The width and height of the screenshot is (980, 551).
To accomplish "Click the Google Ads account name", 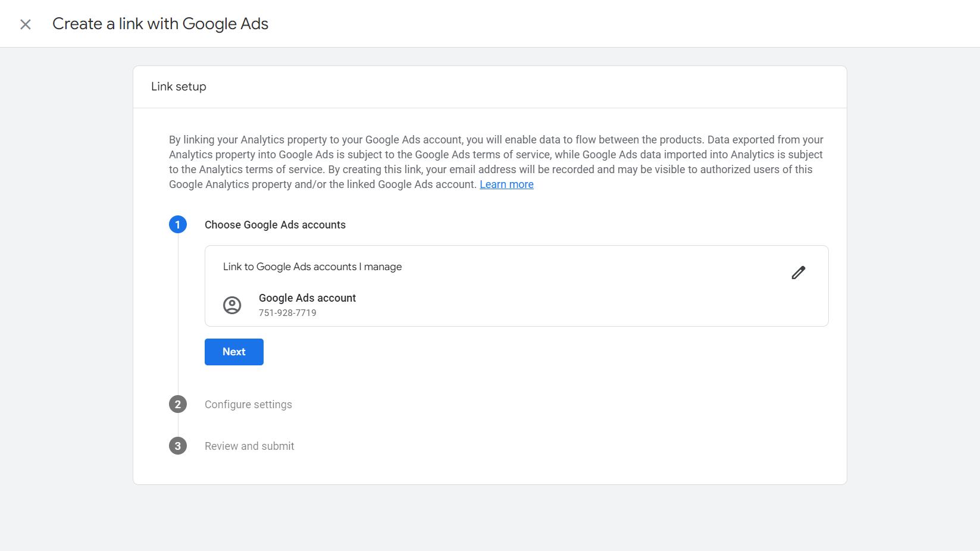I will 307,298.
